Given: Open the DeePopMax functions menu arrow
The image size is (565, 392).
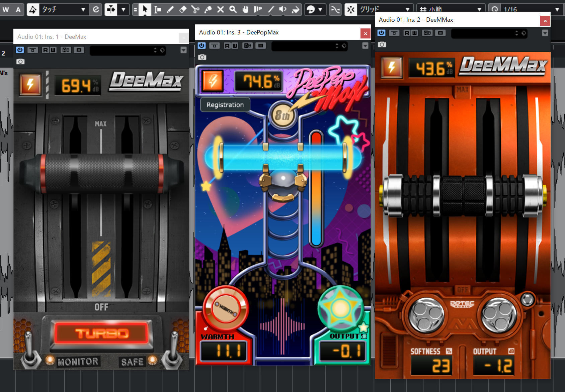Looking at the screenshot, I should (365, 46).
